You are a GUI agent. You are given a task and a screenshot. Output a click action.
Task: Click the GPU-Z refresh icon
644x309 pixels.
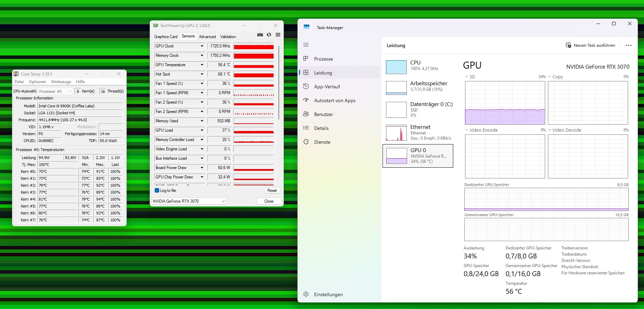[x=269, y=35]
